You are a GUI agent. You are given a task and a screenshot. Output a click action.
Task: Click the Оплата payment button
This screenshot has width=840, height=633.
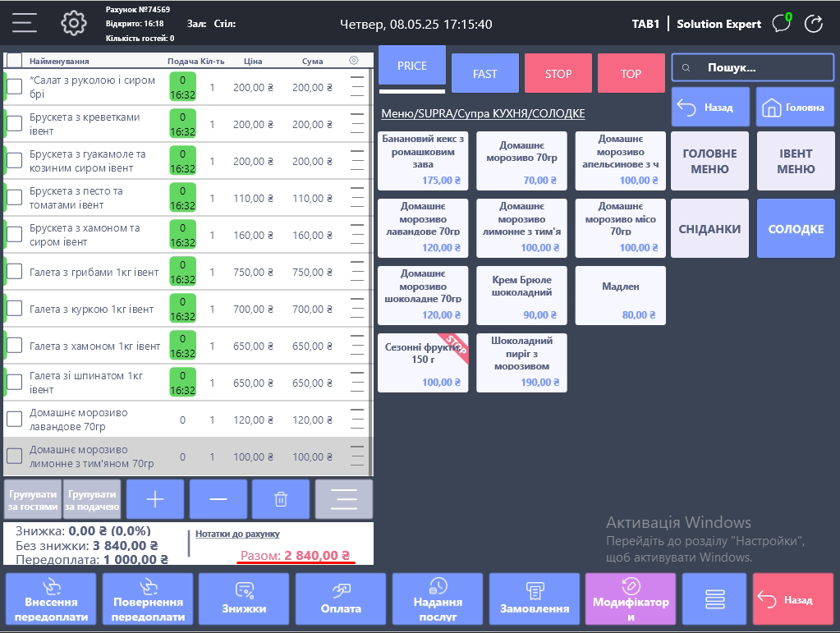pos(341,601)
